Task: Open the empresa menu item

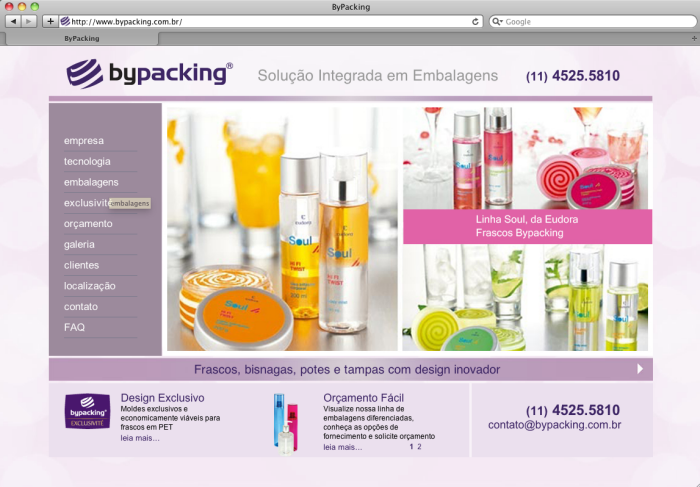Action: click(84, 141)
